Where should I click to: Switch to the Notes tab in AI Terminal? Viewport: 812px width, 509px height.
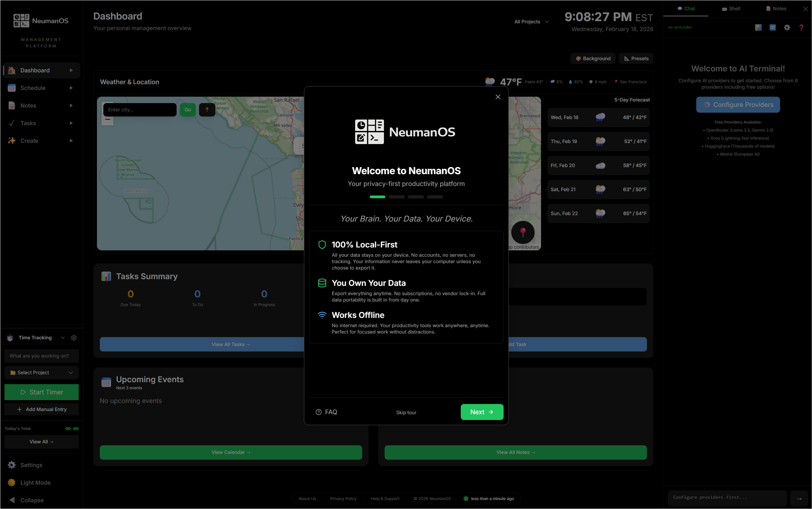[776, 9]
